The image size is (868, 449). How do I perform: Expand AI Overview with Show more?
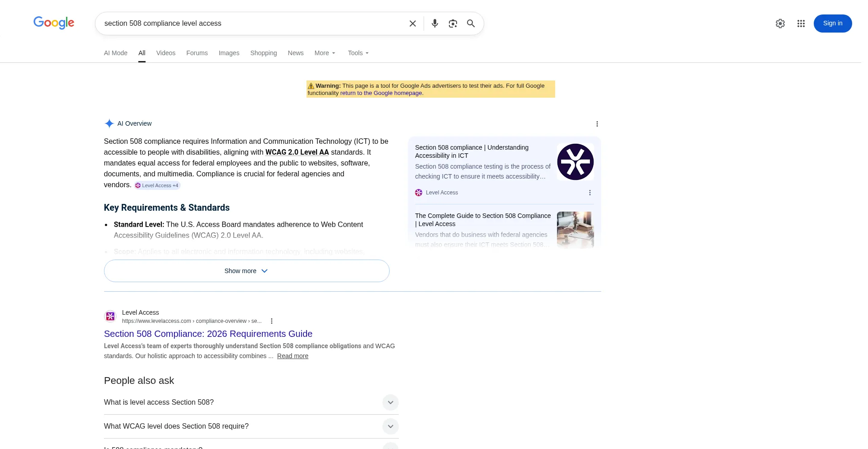pyautogui.click(x=247, y=271)
